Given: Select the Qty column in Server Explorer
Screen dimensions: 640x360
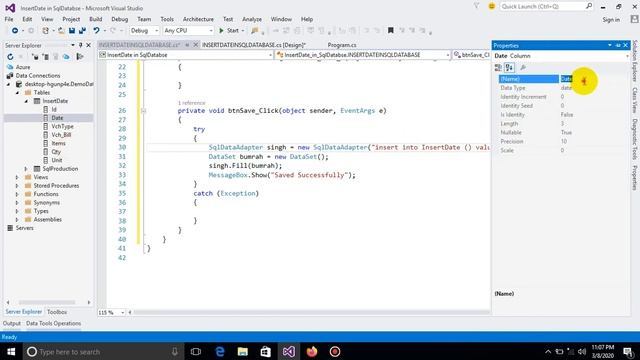Looking at the screenshot, I should click(56, 152).
